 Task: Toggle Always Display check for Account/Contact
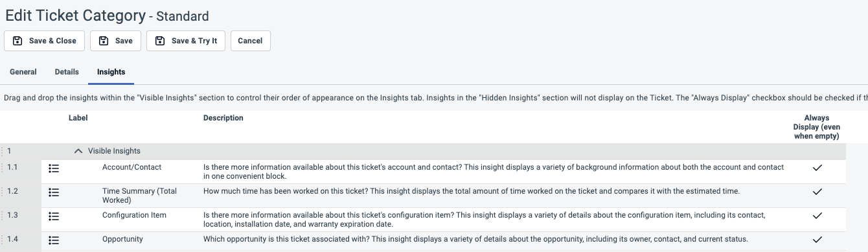[x=817, y=168]
